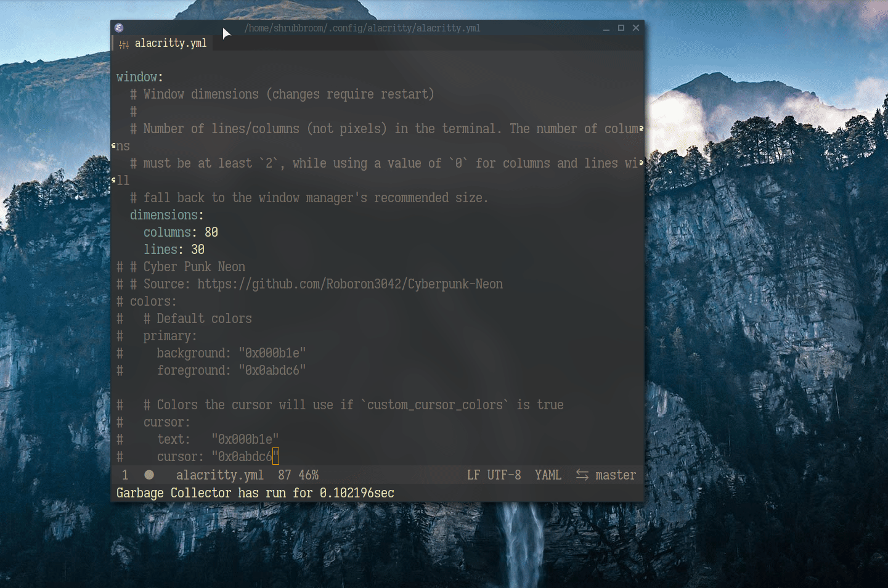Viewport: 888px width, 588px height.
Task: Place the cursor on the columns: 80 value
Action: pos(211,232)
